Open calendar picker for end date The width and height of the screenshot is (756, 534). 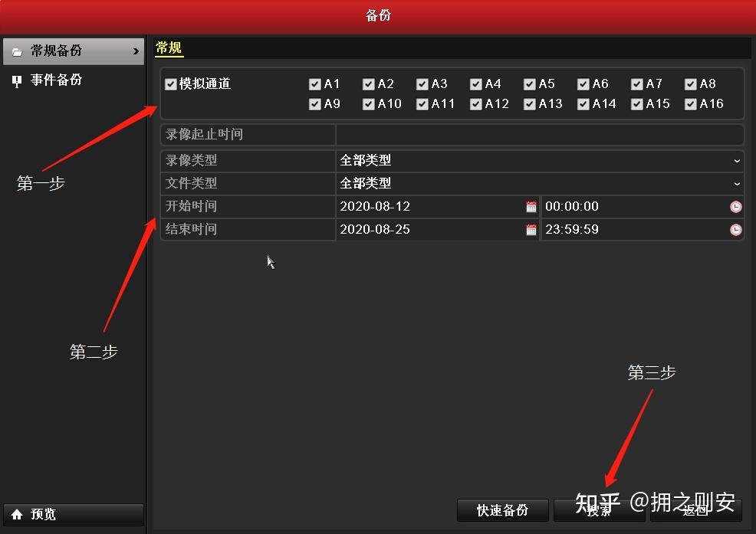(531, 230)
